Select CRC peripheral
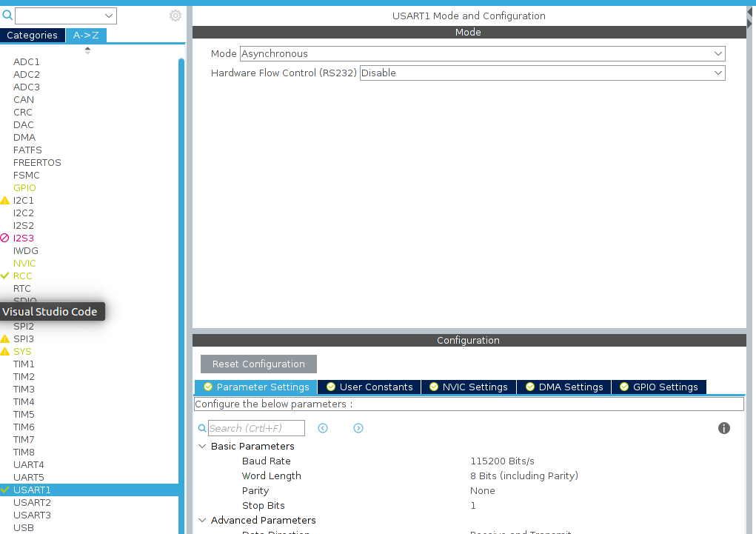The height and width of the screenshot is (534, 756). click(23, 112)
